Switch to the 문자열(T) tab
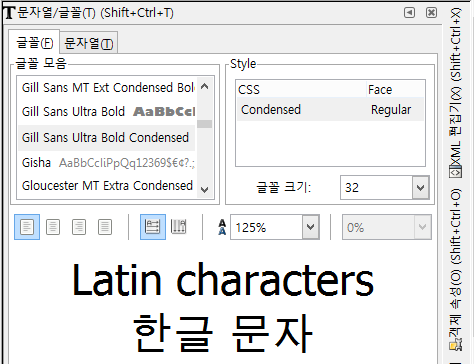This screenshot has width=474, height=364. click(89, 43)
